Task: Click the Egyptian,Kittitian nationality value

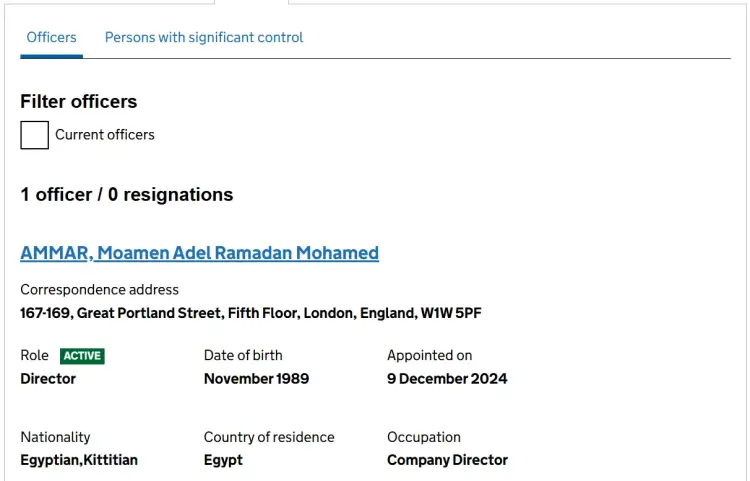Action: click(79, 460)
